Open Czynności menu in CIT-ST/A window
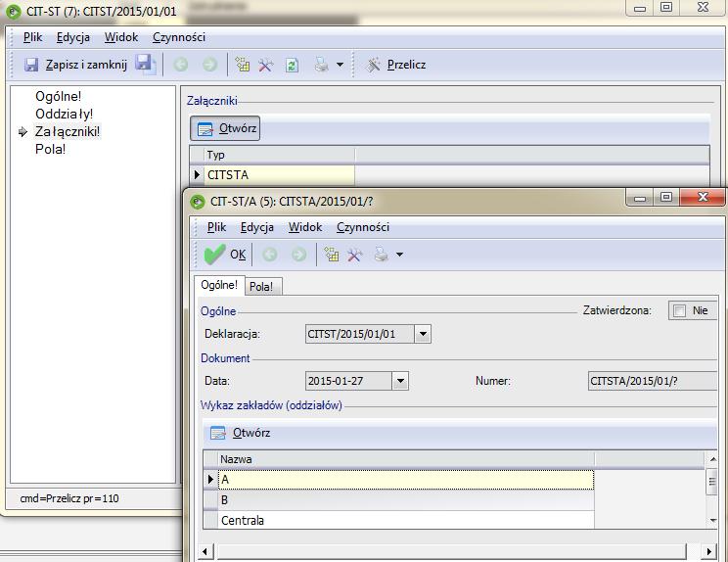Screen dimensions: 728x562 363,227
